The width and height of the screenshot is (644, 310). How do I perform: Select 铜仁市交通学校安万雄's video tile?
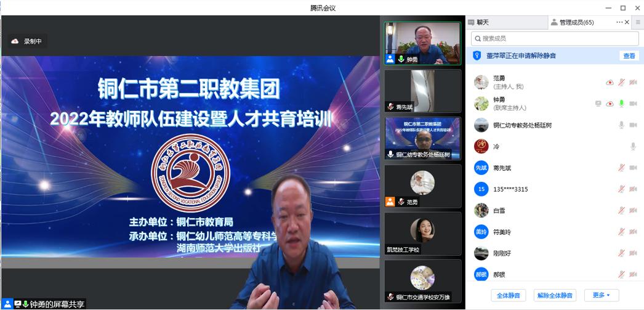coord(422,281)
